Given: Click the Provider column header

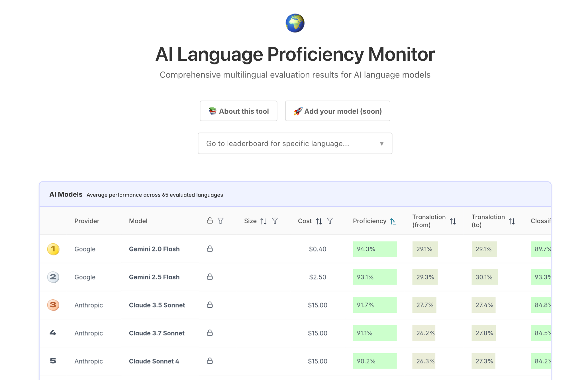Looking at the screenshot, I should click(x=87, y=221).
